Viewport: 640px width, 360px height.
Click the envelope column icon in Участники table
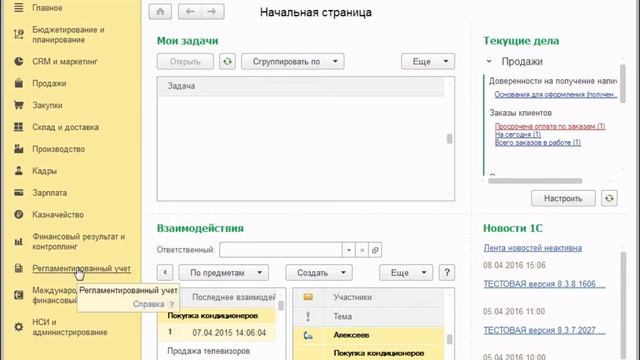308,297
